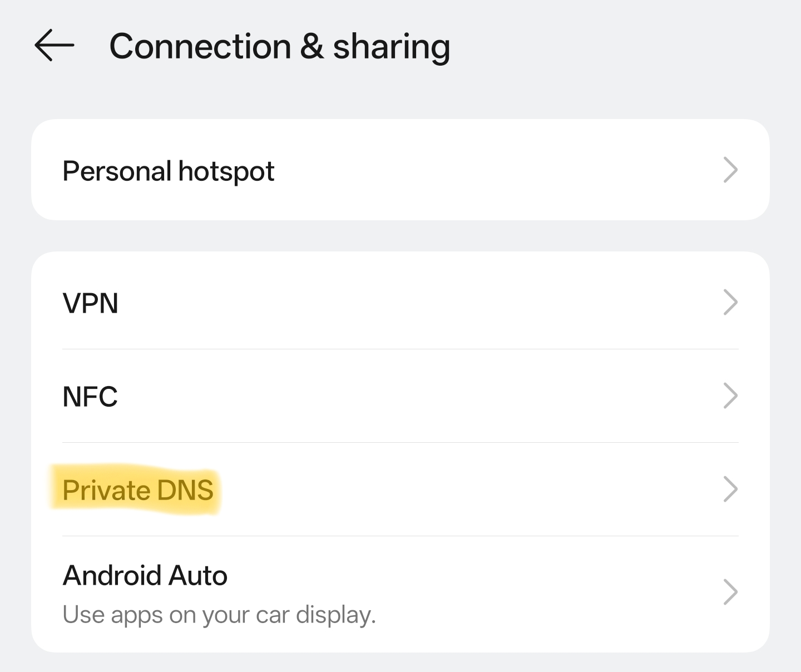Open the VPN menu entry
The height and width of the screenshot is (672, 801).
(x=90, y=303)
